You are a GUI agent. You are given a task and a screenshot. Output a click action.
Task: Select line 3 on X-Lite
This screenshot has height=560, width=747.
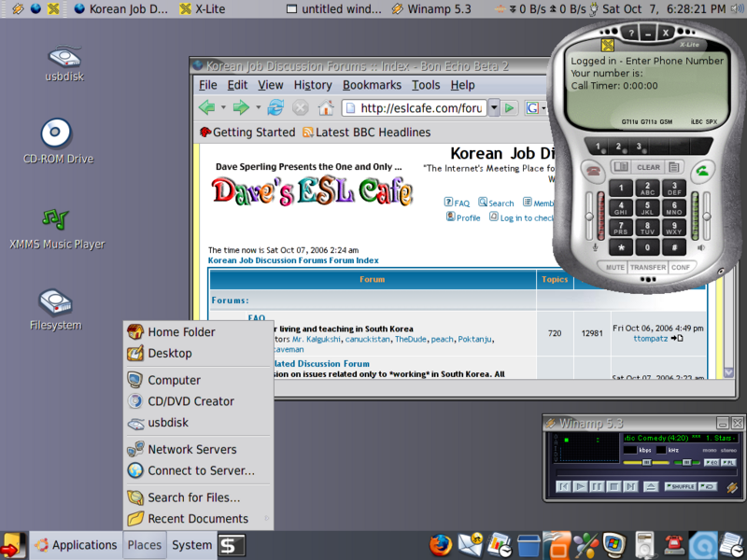coord(639,147)
